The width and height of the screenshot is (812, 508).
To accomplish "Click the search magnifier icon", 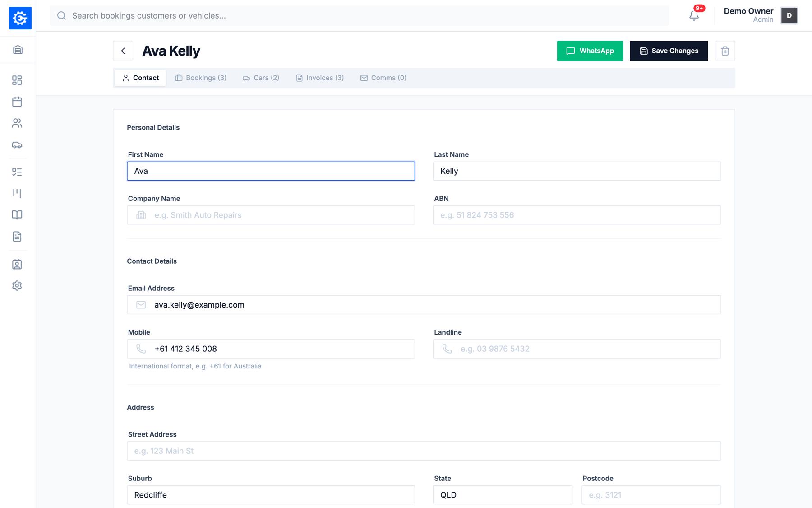I will (62, 16).
